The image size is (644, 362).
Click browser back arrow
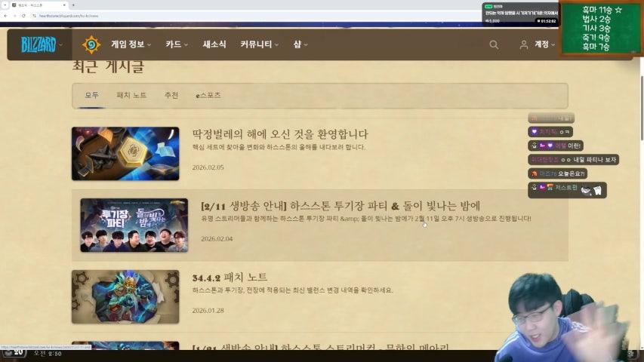click(x=5, y=16)
